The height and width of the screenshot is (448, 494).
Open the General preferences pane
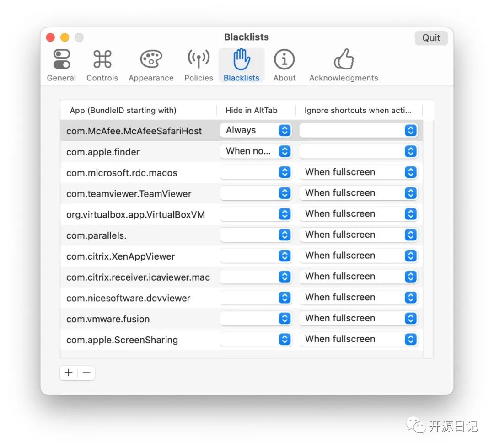click(x=61, y=65)
